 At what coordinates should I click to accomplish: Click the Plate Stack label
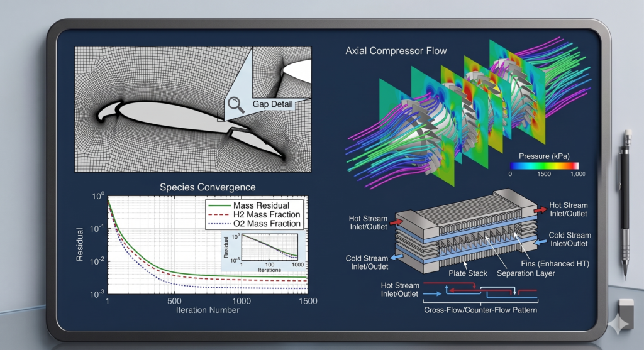[x=467, y=273]
